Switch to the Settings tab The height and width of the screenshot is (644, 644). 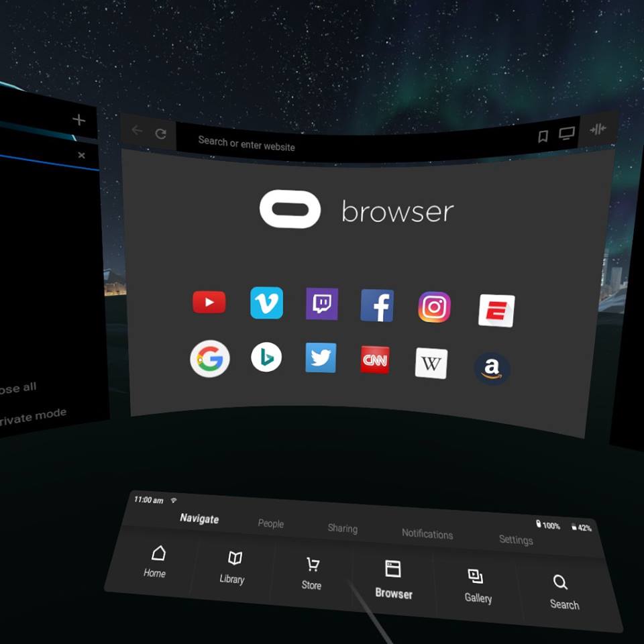[x=516, y=539]
